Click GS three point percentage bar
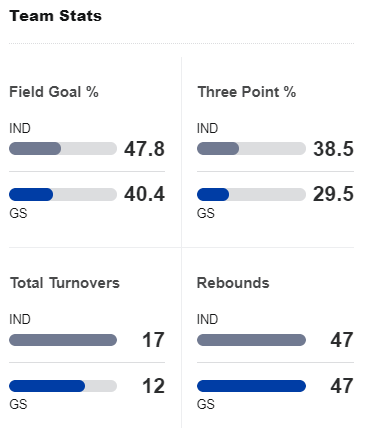 click(x=251, y=195)
